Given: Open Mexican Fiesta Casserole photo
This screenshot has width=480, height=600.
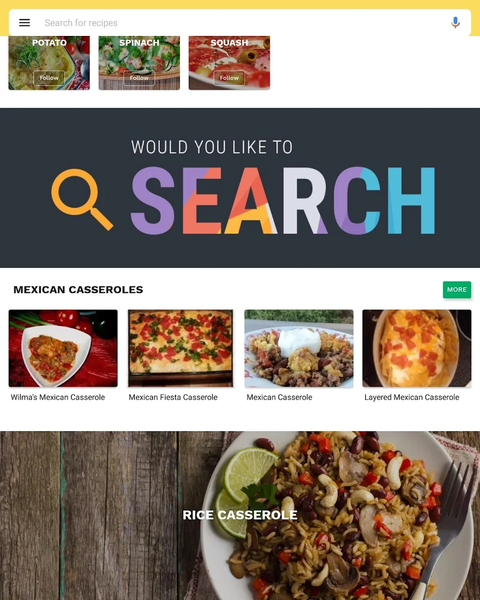Looking at the screenshot, I should 181,348.
